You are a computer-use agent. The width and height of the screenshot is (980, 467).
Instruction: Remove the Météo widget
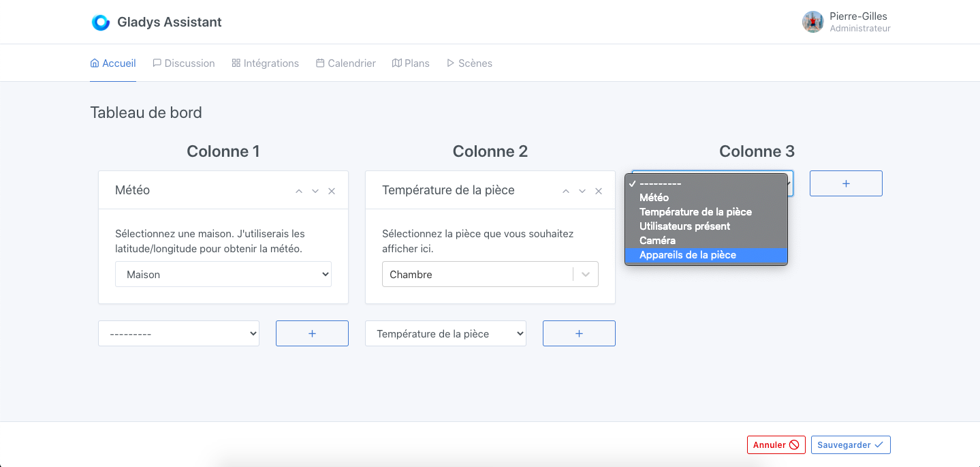click(332, 191)
